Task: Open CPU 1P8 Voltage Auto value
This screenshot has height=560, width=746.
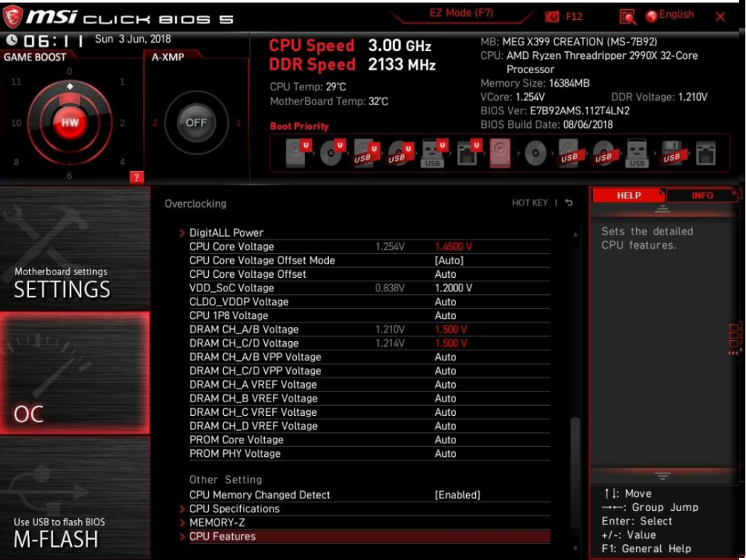Action: (445, 316)
